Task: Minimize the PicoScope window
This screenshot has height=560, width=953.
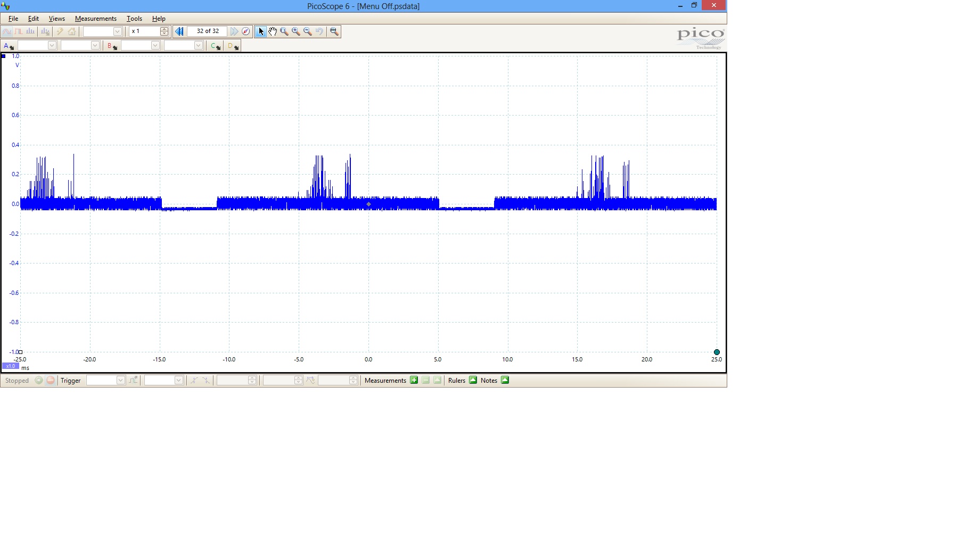Action: [x=680, y=6]
